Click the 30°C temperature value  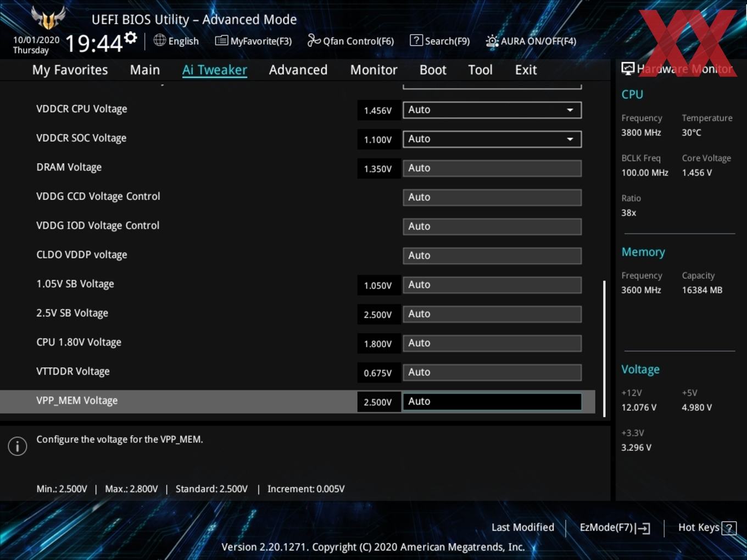(x=691, y=132)
